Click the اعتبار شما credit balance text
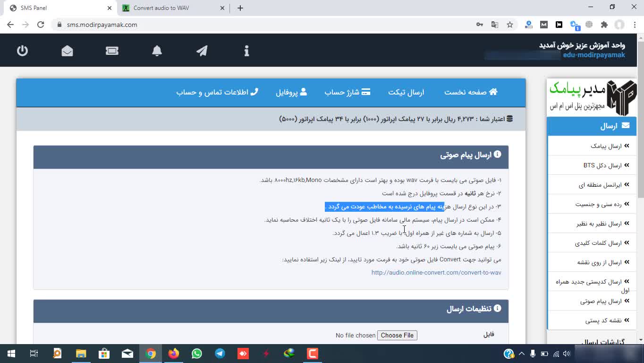The image size is (644, 363). [396, 119]
